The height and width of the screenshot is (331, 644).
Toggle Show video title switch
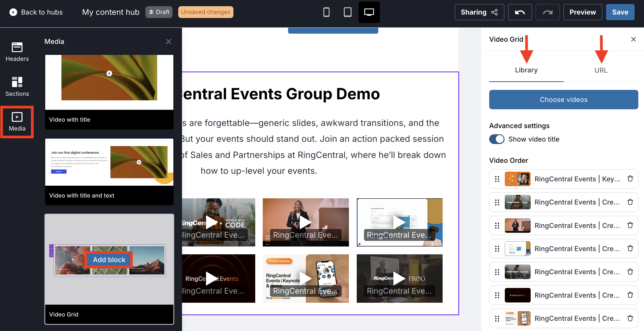point(497,139)
